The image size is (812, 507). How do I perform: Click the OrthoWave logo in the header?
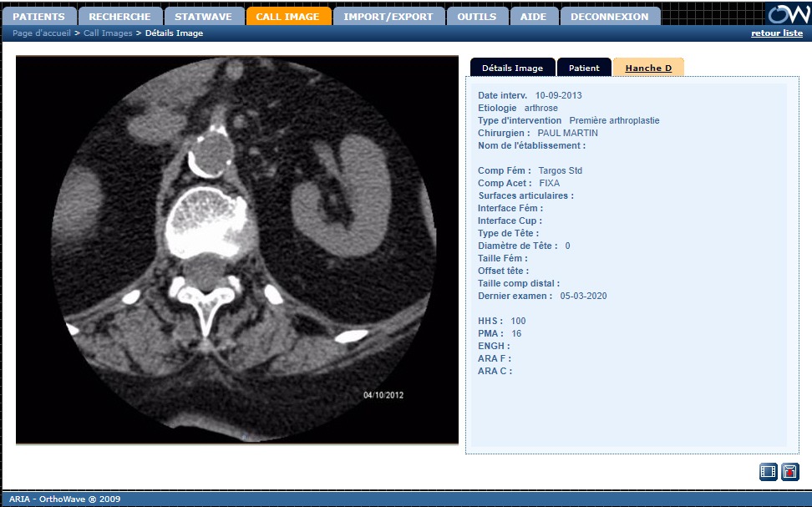click(788, 14)
